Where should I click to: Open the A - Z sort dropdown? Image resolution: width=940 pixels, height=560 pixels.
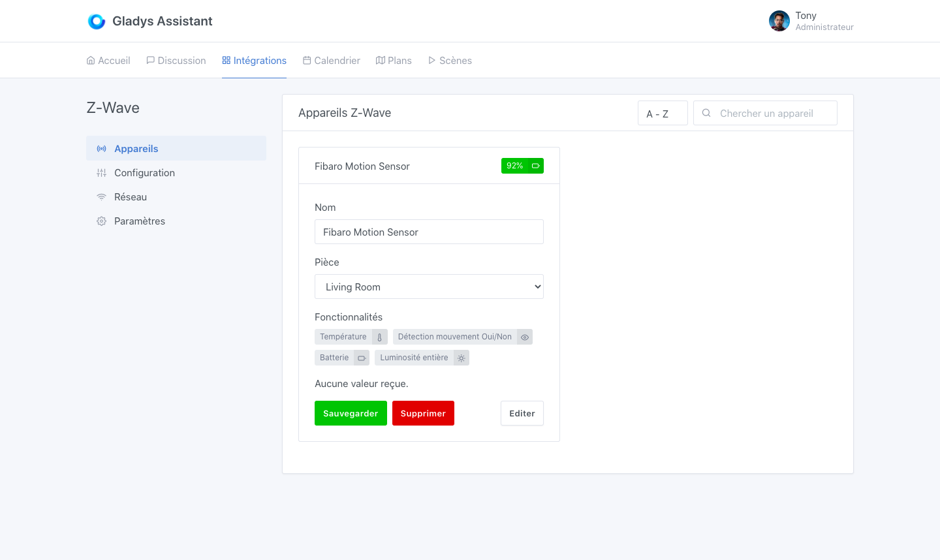pos(663,113)
